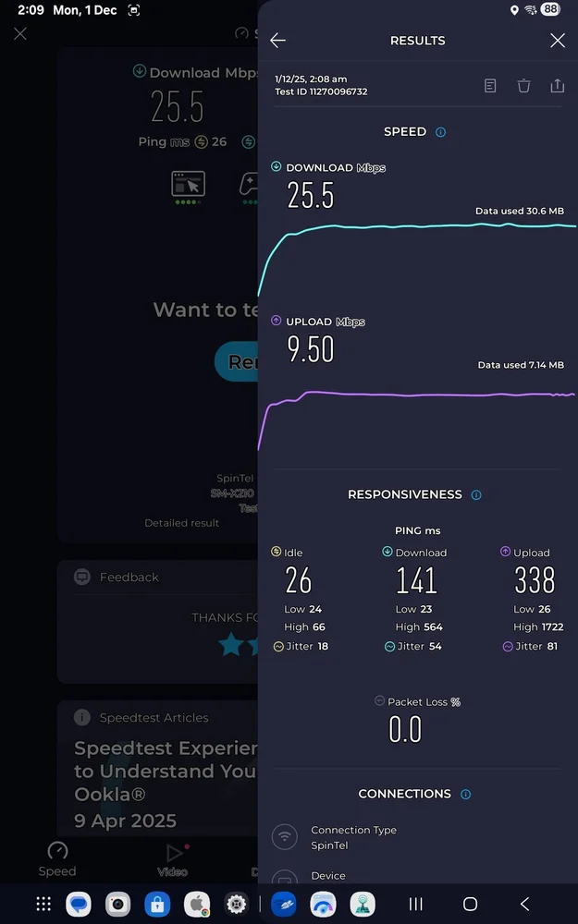Tap the Responsiveness info icon

(x=476, y=494)
